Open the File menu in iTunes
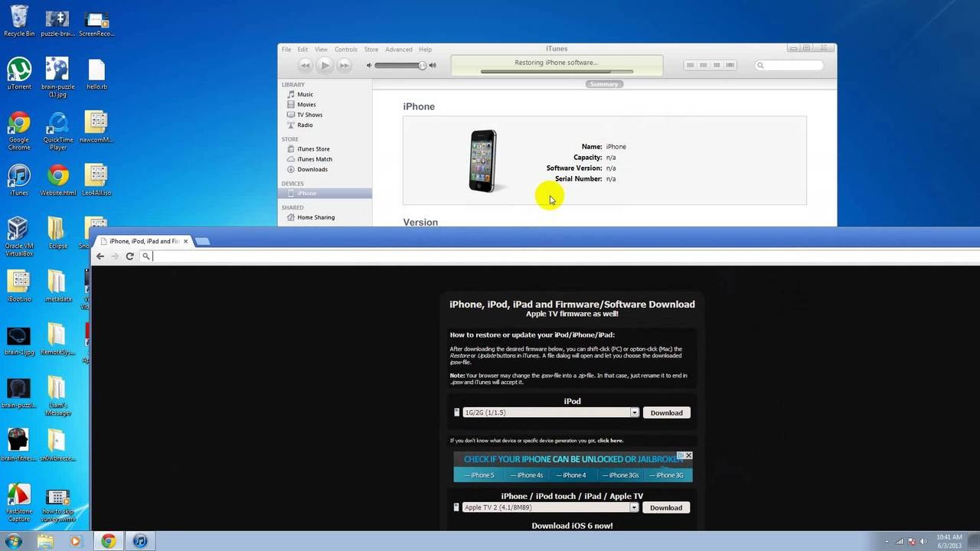The width and height of the screenshot is (980, 551). pyautogui.click(x=286, y=50)
